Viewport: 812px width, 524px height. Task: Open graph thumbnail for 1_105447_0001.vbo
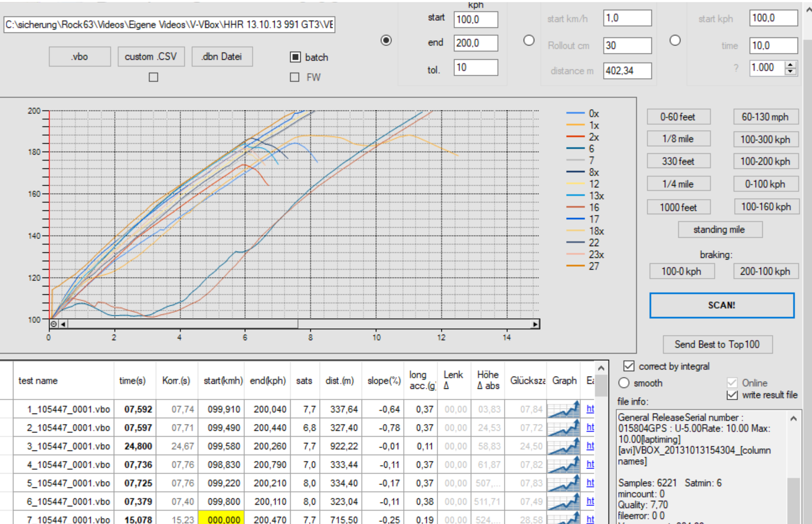(x=563, y=409)
